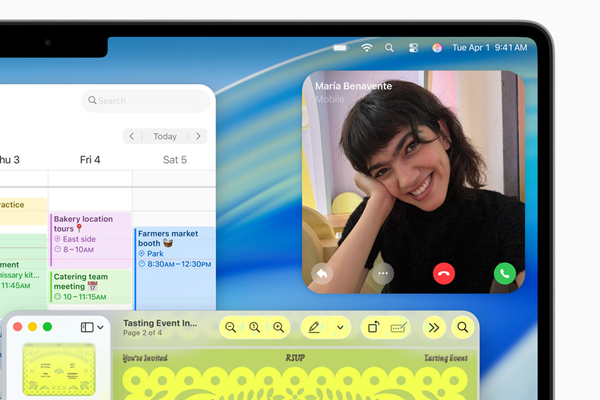This screenshot has width=600, height=400.
Task: Select the Sat 5 column header
Action: tap(174, 160)
